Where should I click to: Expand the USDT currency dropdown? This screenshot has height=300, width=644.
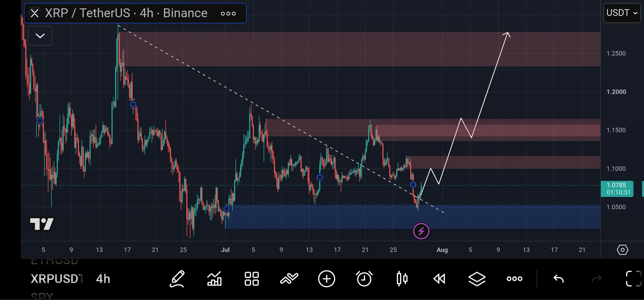622,13
